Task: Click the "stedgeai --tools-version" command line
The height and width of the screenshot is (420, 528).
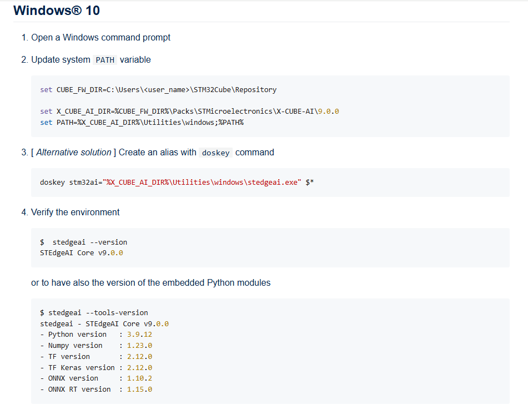Action: (x=94, y=312)
